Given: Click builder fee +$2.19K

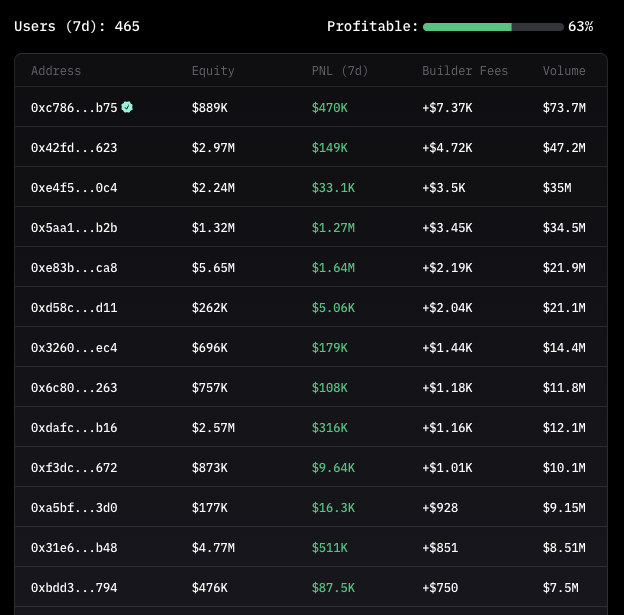Looking at the screenshot, I should (x=447, y=268).
